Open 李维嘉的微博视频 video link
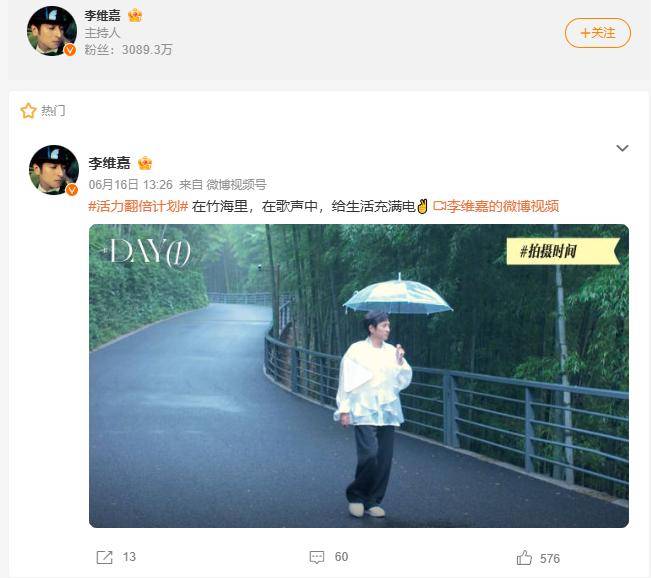 tap(496, 206)
